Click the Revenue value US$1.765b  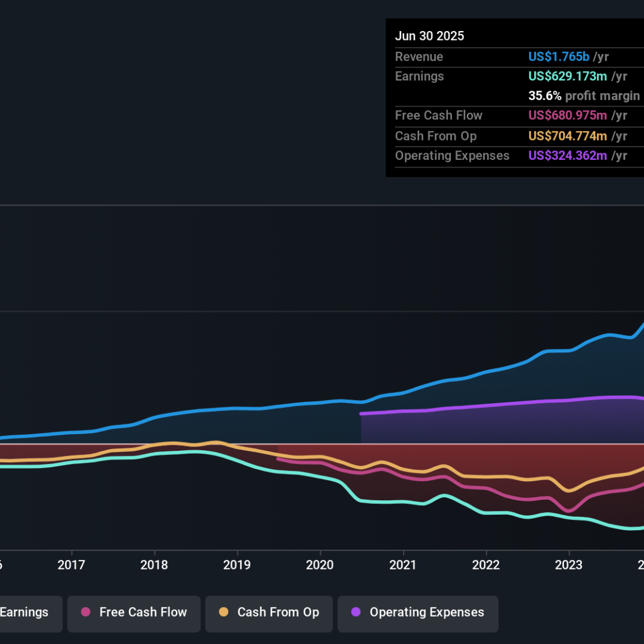tap(559, 57)
